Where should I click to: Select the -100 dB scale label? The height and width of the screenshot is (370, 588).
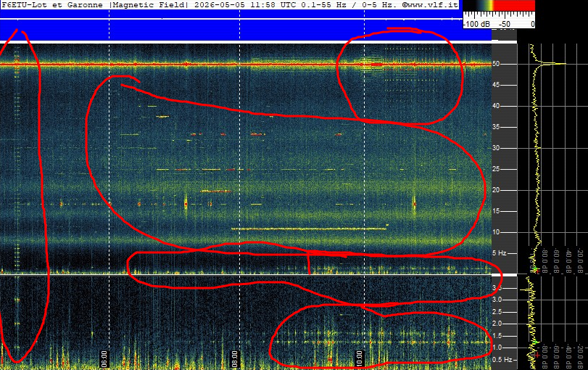[476, 24]
